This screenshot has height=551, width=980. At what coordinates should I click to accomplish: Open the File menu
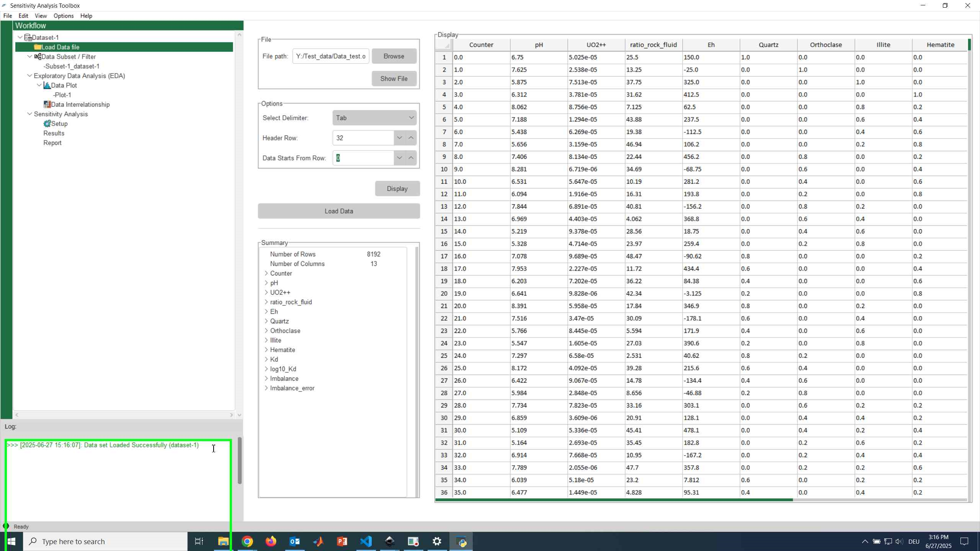pos(8,16)
